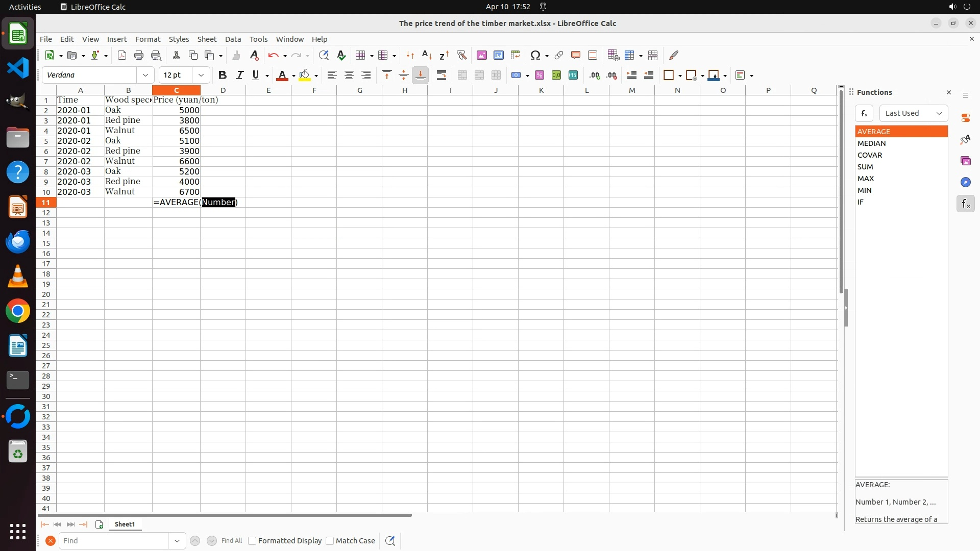Switch to the Sheet1 tab

(x=125, y=524)
